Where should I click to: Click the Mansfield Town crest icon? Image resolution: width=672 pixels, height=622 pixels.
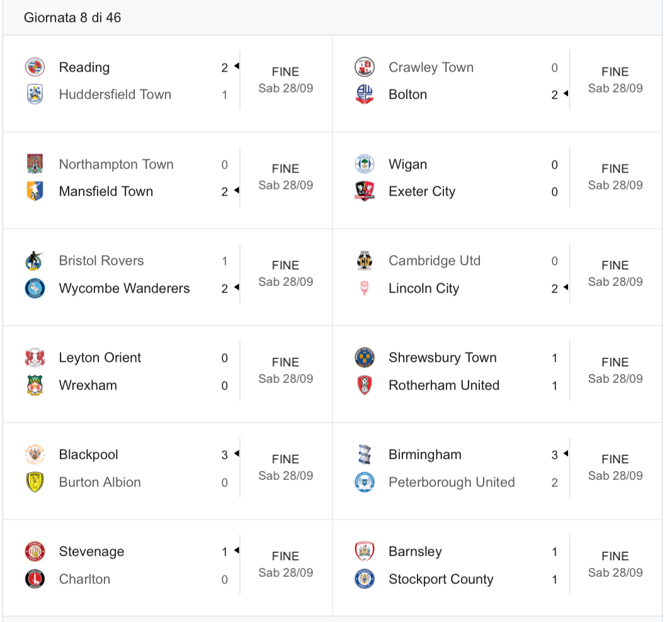35,191
